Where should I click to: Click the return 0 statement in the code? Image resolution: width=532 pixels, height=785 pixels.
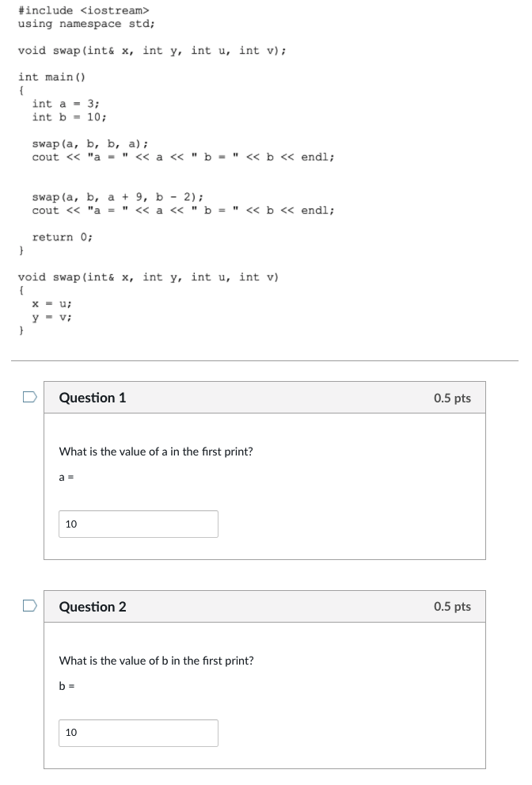click(59, 237)
